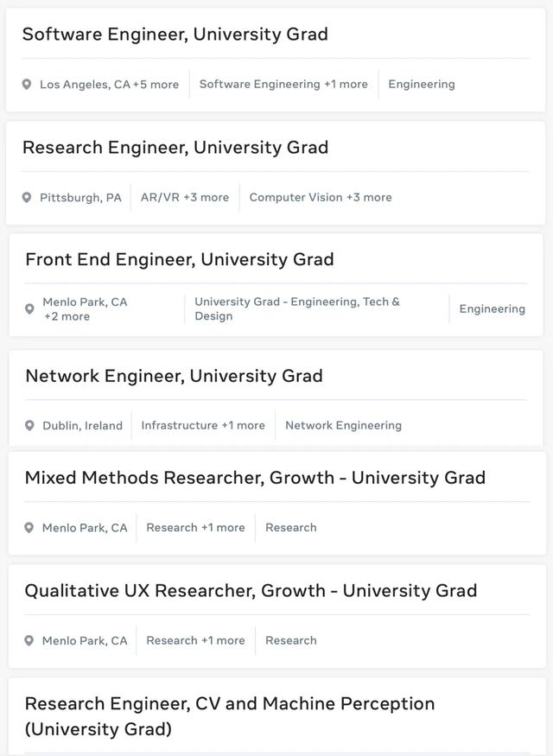Expand 'Computer Vision +3 more' areas

pyautogui.click(x=321, y=198)
